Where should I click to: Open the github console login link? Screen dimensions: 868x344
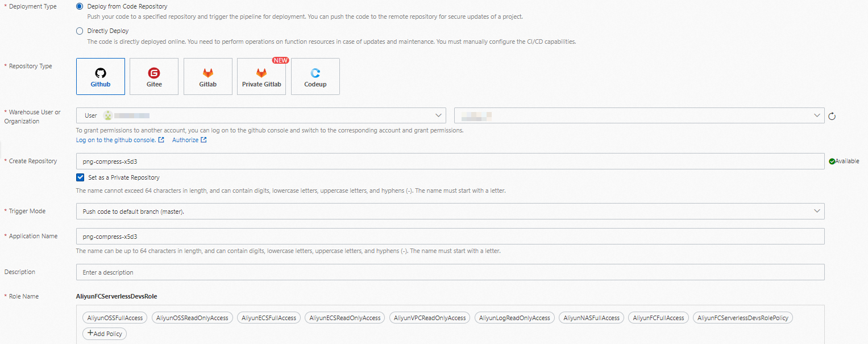tap(117, 139)
